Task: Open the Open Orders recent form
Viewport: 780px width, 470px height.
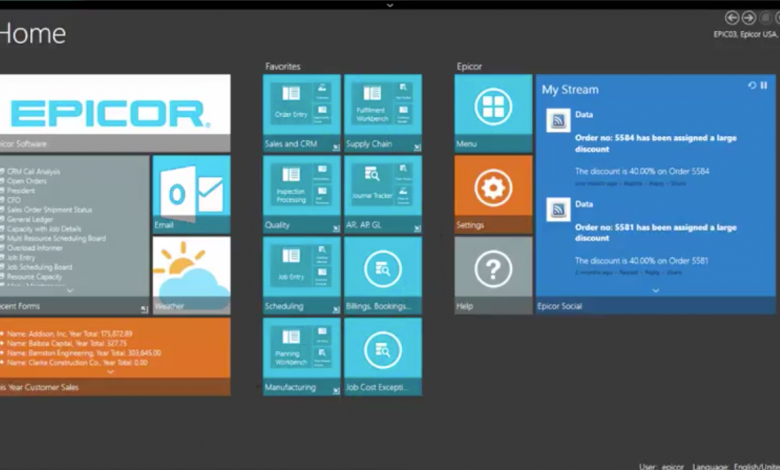Action: tap(26, 181)
